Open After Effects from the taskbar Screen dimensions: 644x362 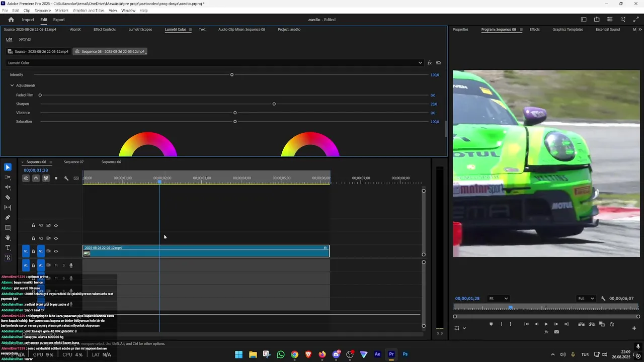click(377, 354)
